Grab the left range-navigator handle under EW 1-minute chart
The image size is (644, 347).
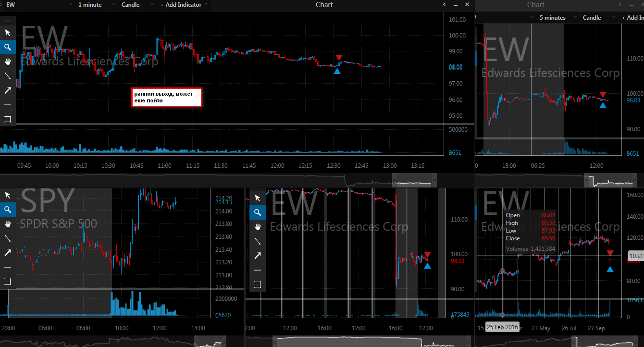(x=395, y=181)
